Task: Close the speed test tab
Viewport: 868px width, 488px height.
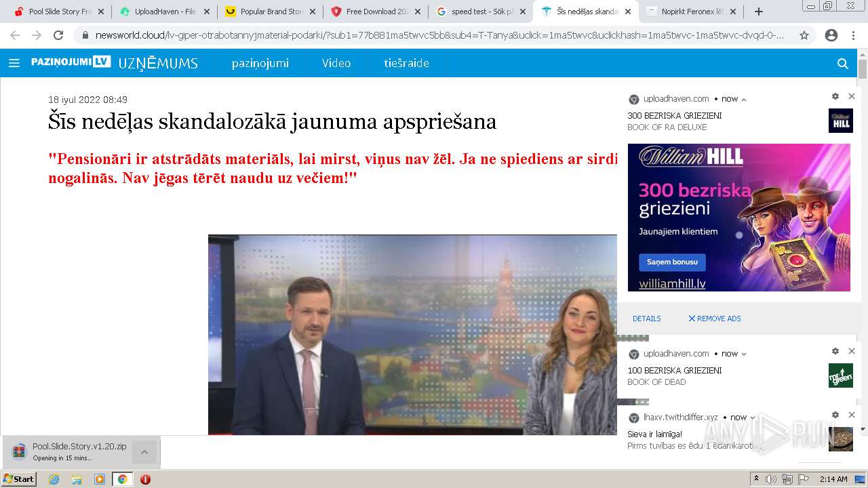Action: pyautogui.click(x=523, y=12)
